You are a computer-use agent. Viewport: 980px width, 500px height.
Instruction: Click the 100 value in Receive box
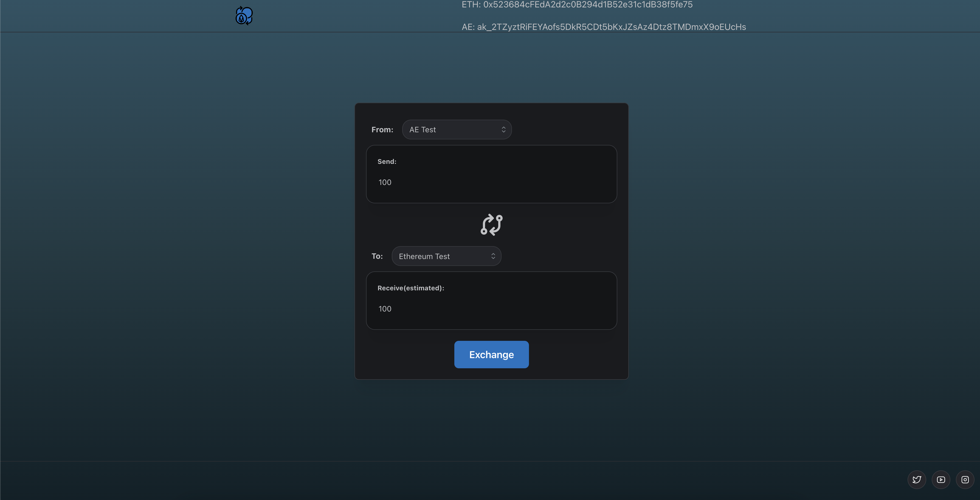tap(385, 309)
